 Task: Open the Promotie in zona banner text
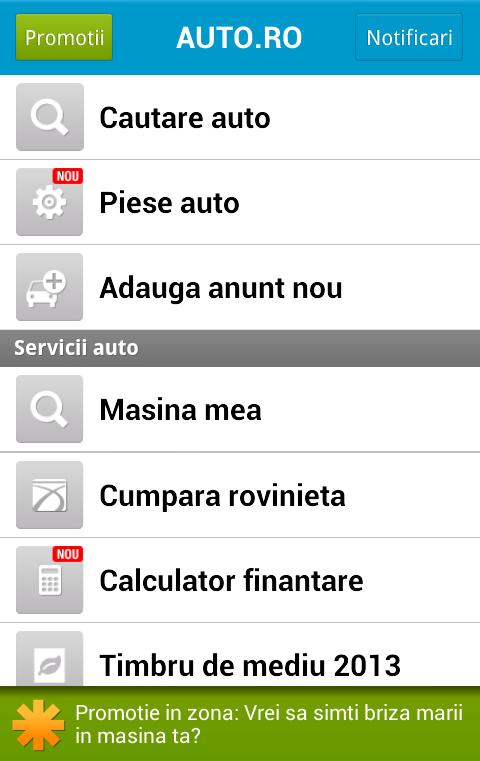coord(269,725)
